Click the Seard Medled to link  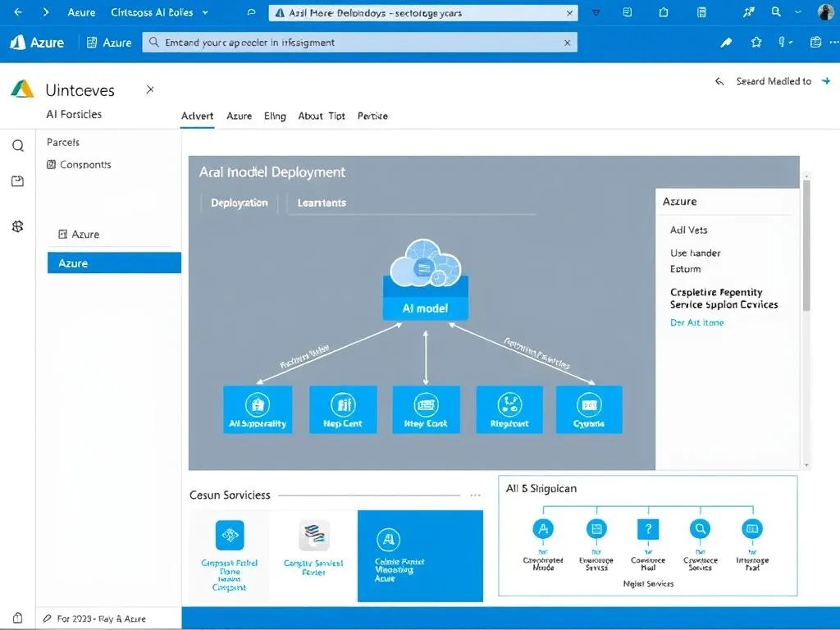774,81
